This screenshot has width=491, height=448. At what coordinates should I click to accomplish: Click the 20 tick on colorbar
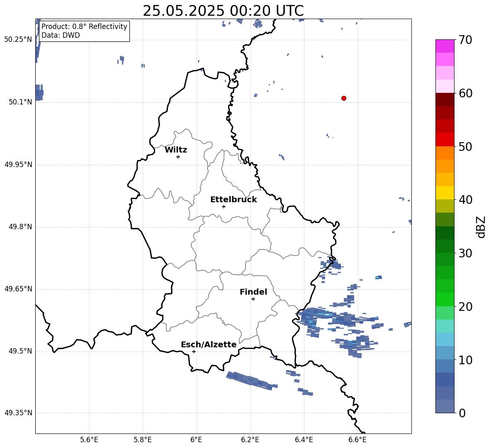click(x=465, y=306)
